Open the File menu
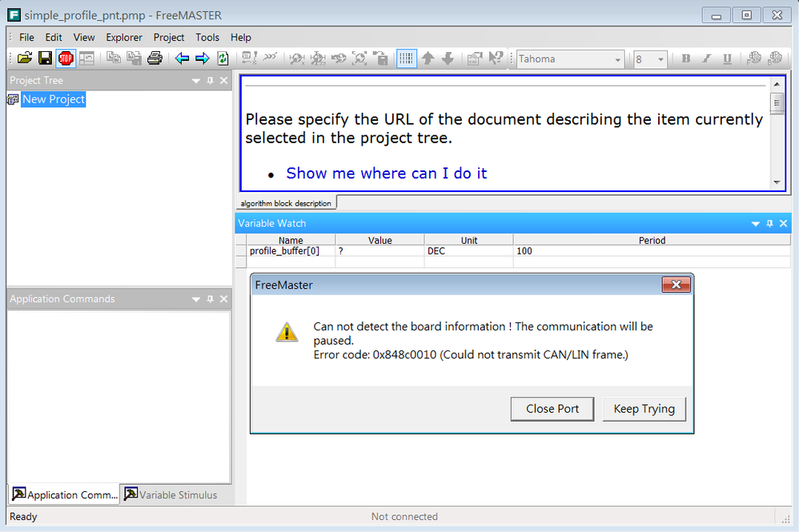Viewport: 799px width, 532px height. pyautogui.click(x=26, y=37)
